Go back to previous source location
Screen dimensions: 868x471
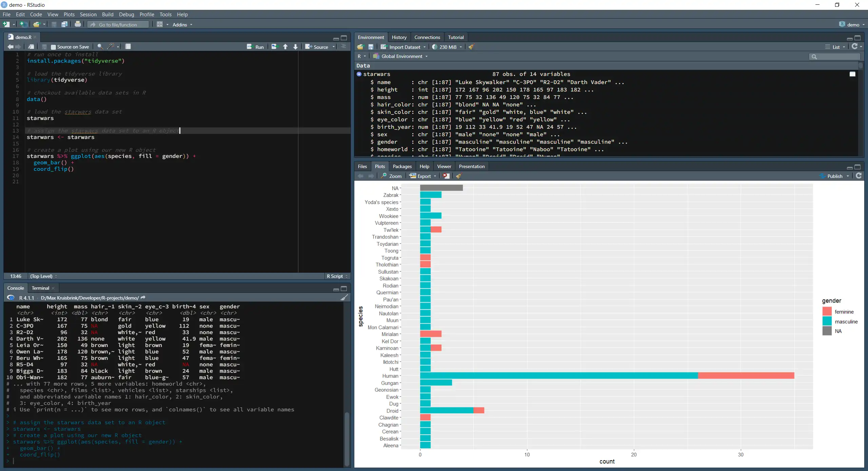pyautogui.click(x=11, y=47)
